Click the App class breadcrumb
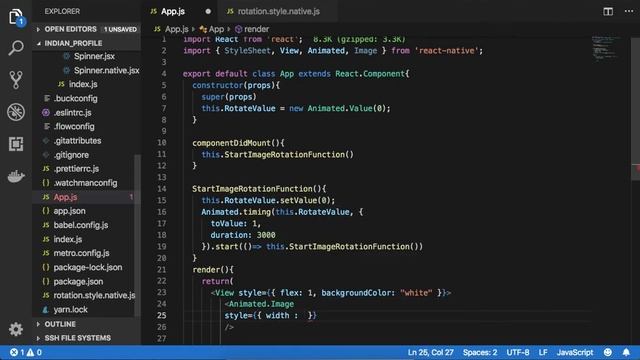Screen dimensions: 640x360 point(211,29)
